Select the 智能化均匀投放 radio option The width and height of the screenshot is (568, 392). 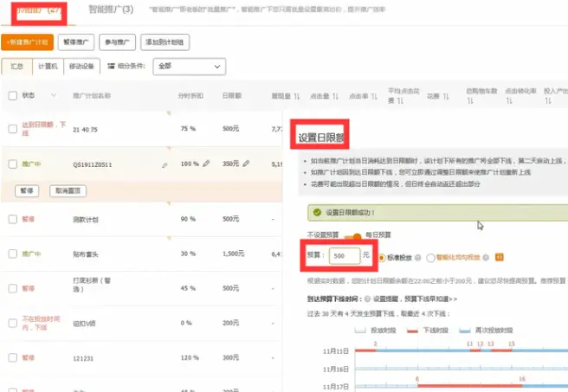(x=431, y=256)
